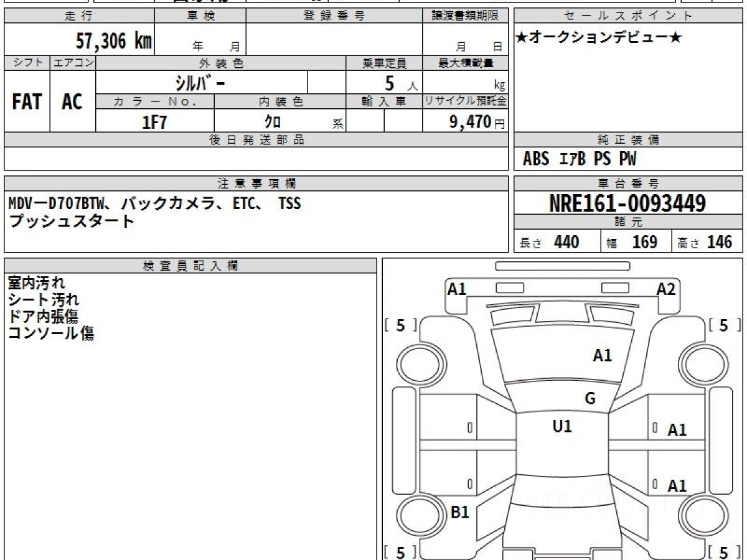Select the 後日発送部品 header
This screenshot has width=747, height=560.
(256, 140)
